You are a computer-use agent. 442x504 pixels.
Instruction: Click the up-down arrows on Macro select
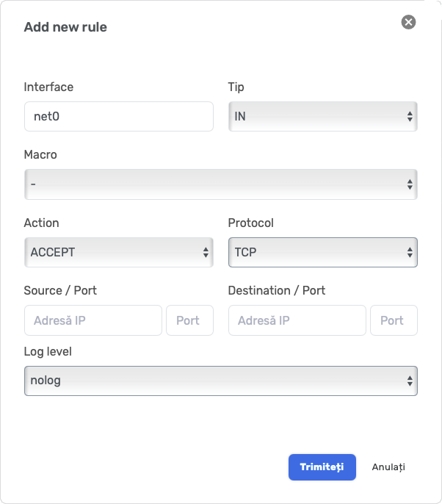(410, 184)
